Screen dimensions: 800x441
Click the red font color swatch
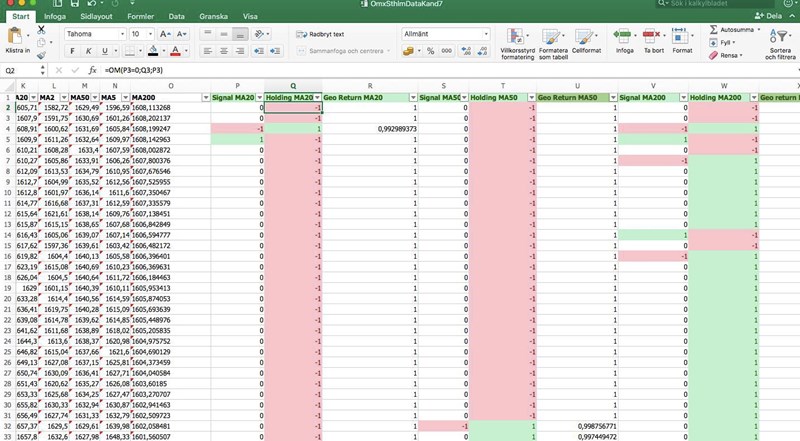[x=176, y=51]
